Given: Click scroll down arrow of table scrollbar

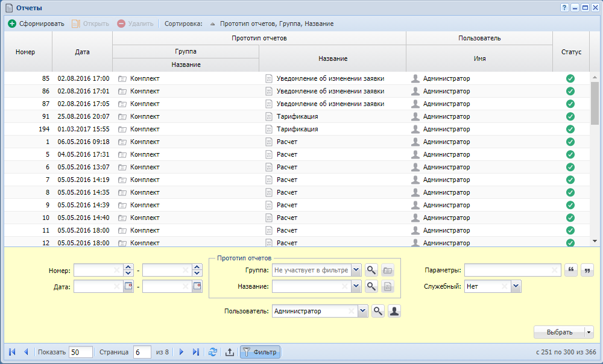Looking at the screenshot, I should tap(595, 242).
